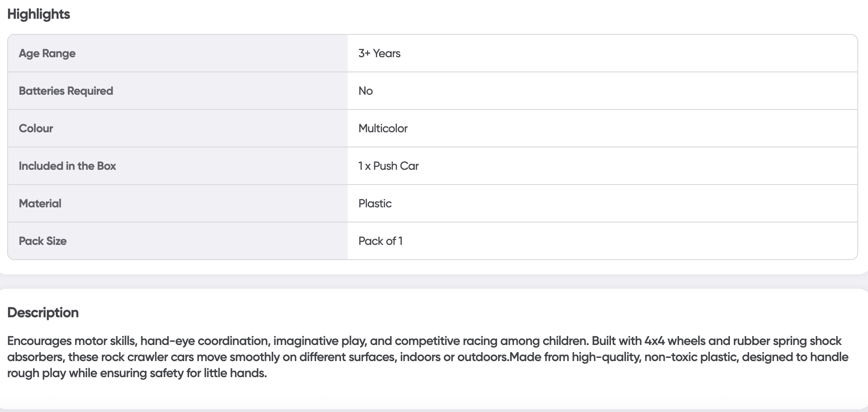The image size is (868, 412).
Task: Click the 1 x Push Car value
Action: 388,166
